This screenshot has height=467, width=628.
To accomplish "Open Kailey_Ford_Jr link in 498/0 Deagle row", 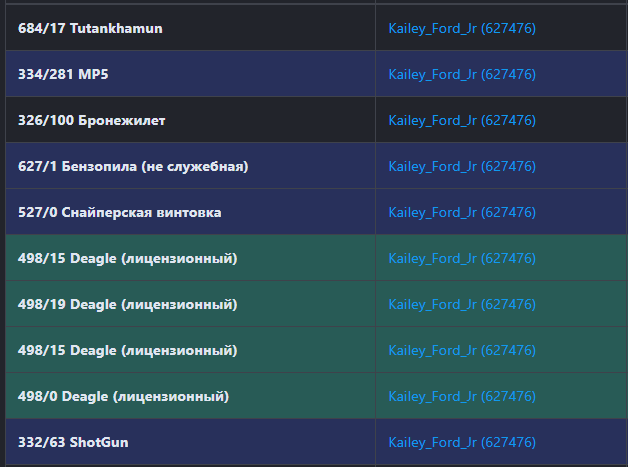I will point(462,397).
